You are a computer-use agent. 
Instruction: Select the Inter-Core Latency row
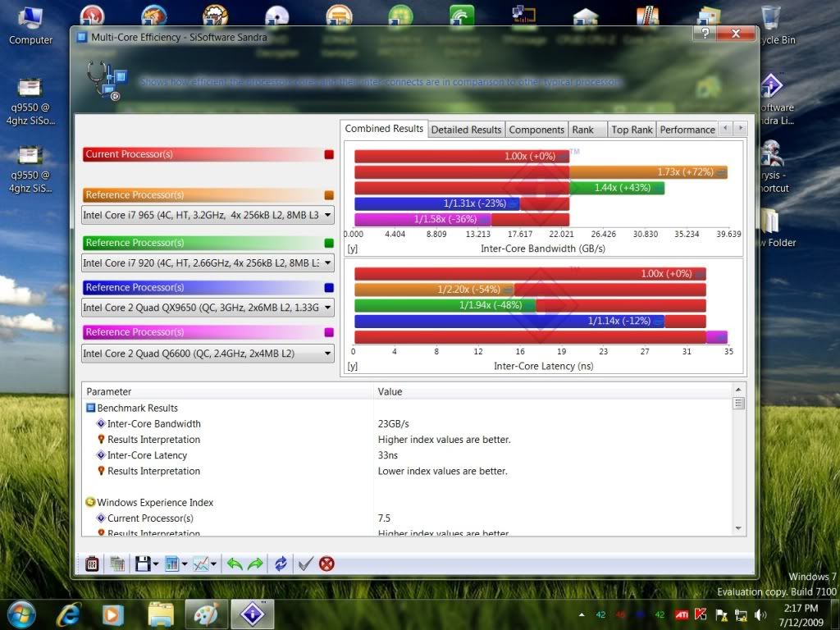click(407, 455)
